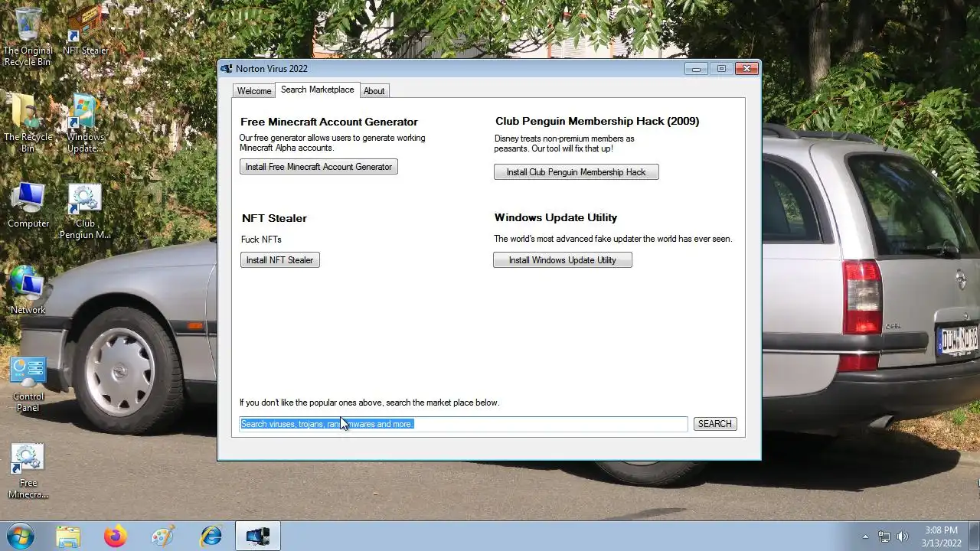The height and width of the screenshot is (551, 980).
Task: Show hidden system tray icons
Action: pyautogui.click(x=866, y=536)
